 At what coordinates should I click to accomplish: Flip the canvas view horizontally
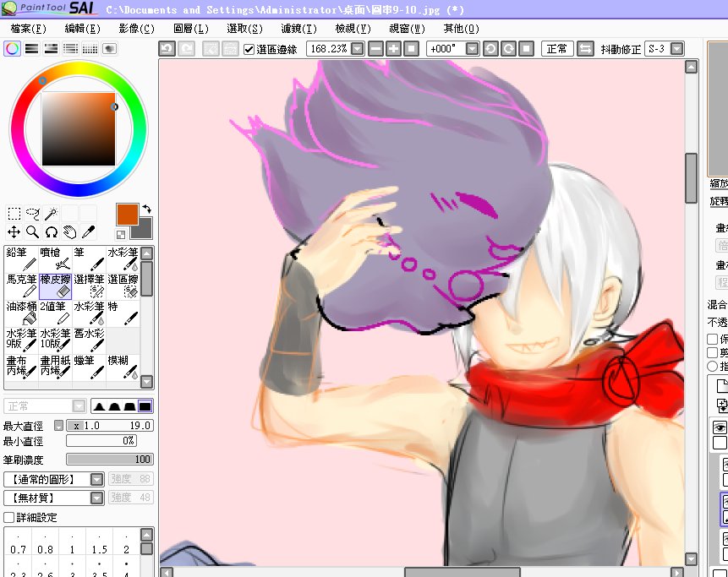(x=585, y=49)
